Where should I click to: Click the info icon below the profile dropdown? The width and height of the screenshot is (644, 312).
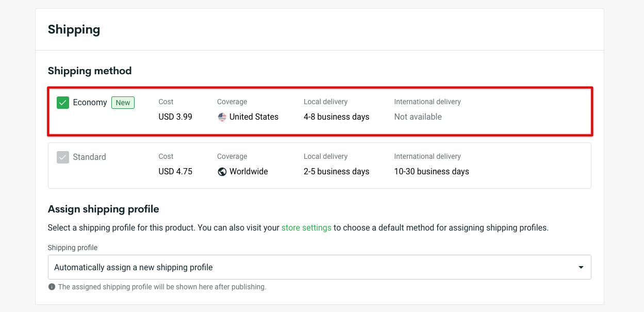pos(52,287)
